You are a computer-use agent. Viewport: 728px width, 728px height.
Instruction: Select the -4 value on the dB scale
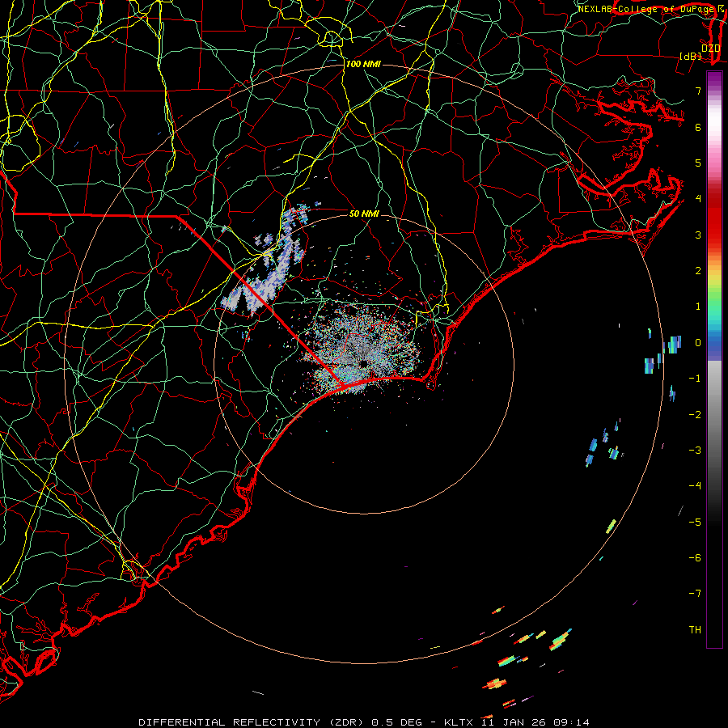(695, 486)
